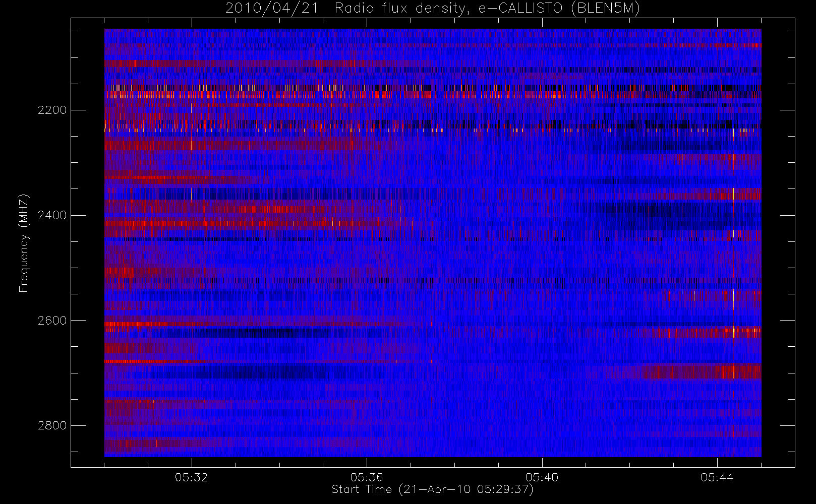The image size is (816, 504).
Task: Select the 2200 frequency tick label
Action: (x=52, y=110)
